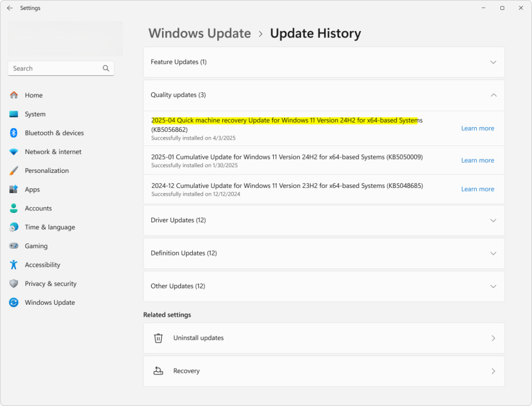Viewport: 532px width, 406px height.
Task: Click 'Successfully installed on 4/3/2025' text
Action: 193,138
